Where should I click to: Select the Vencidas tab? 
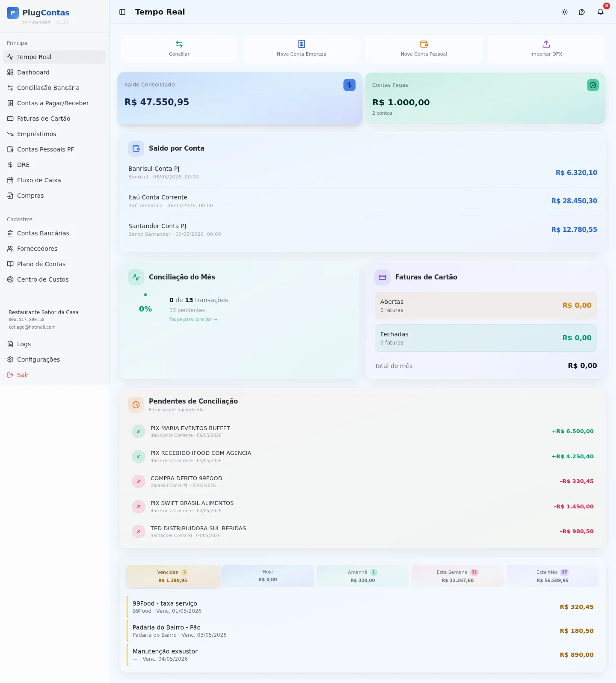(x=172, y=576)
